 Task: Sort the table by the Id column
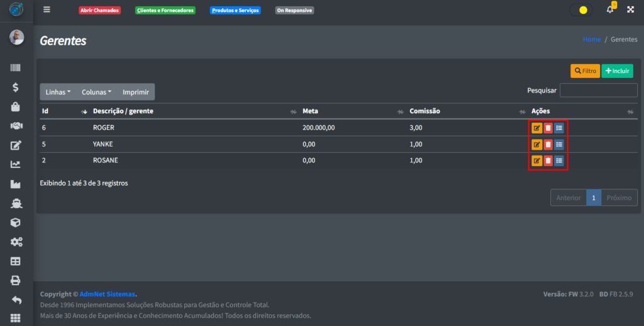[x=63, y=111]
